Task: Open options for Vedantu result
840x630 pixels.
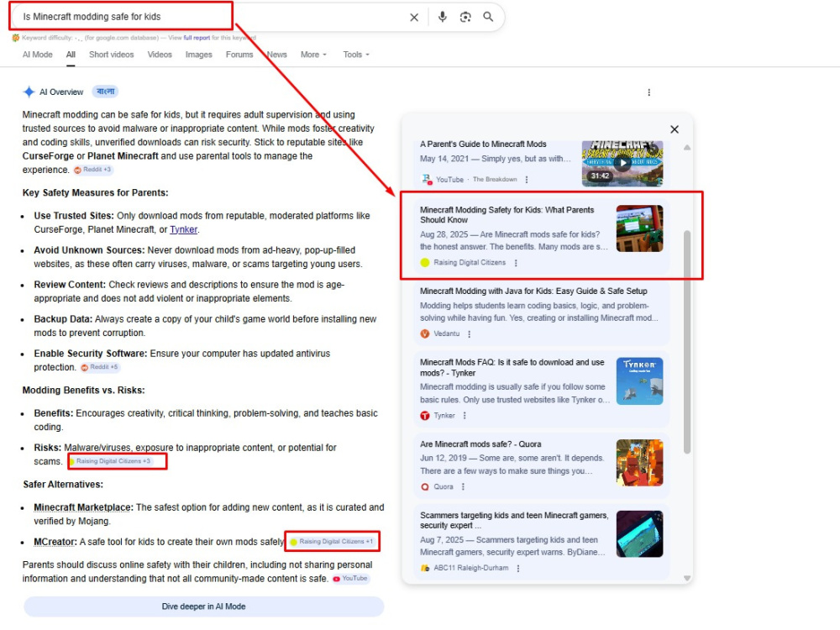Action: tap(470, 333)
